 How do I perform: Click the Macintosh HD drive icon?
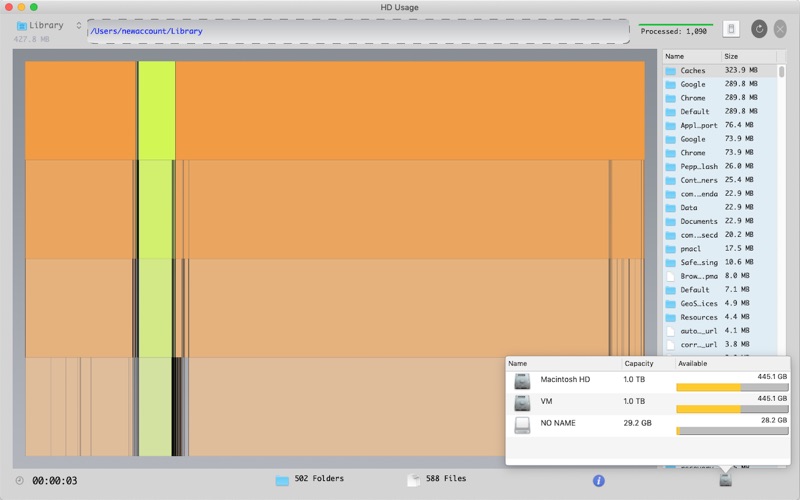(522, 382)
